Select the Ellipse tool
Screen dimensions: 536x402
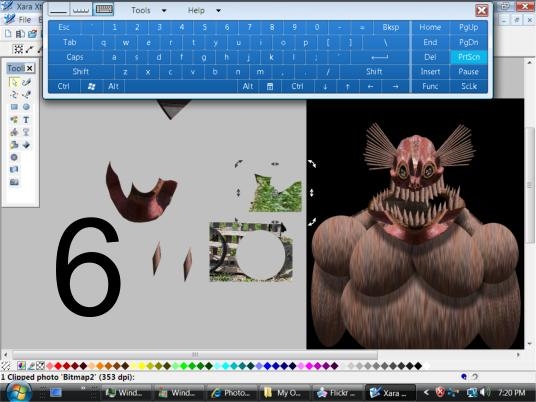tap(26, 107)
